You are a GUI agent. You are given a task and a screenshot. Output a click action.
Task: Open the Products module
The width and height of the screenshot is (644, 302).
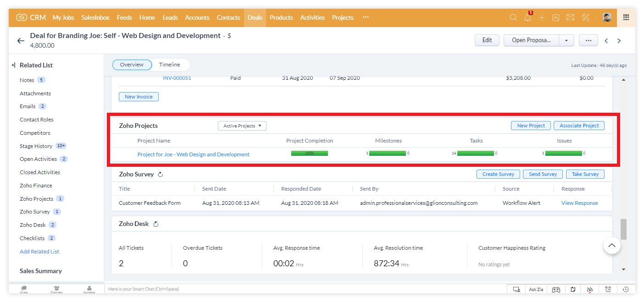[281, 17]
